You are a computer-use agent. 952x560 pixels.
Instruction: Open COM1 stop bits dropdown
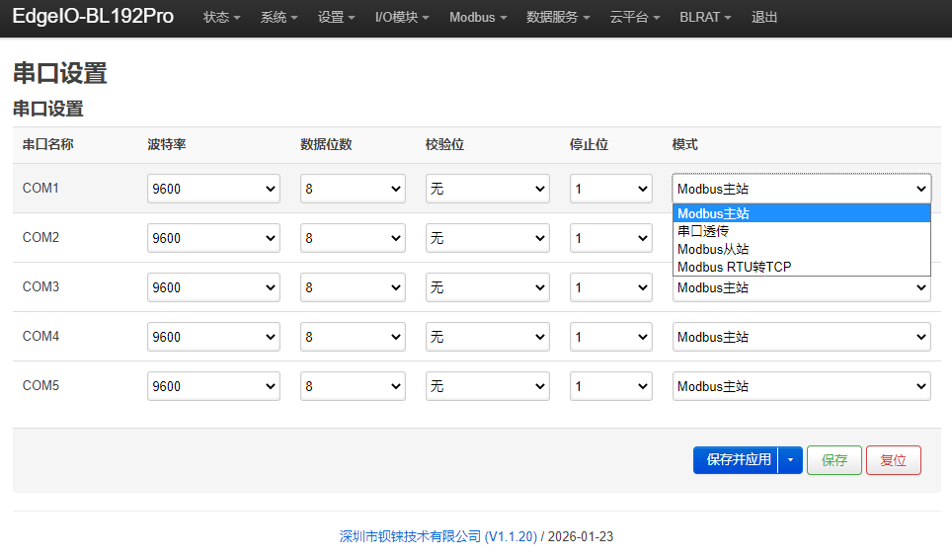coord(610,189)
